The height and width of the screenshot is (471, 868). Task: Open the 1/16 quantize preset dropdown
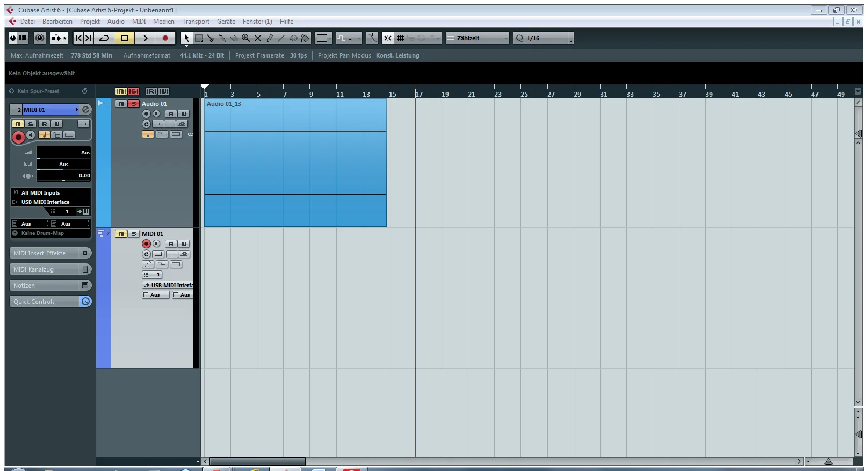[544, 38]
